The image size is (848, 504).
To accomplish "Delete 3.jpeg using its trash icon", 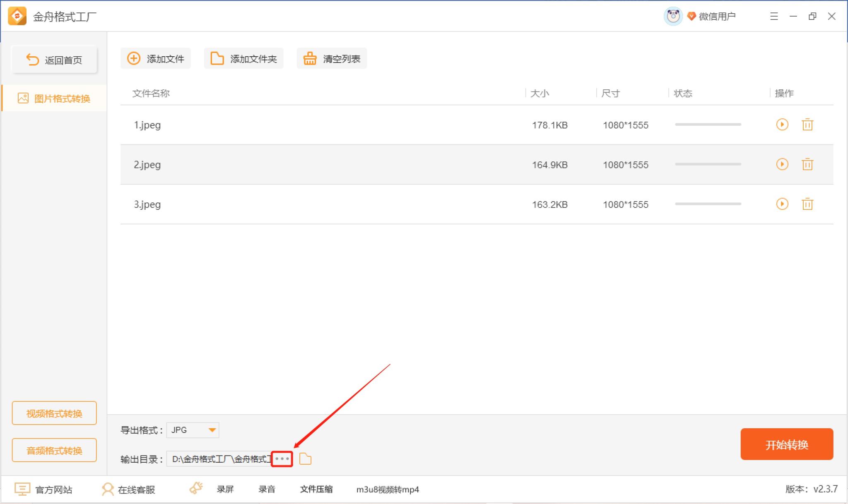I will tap(808, 204).
